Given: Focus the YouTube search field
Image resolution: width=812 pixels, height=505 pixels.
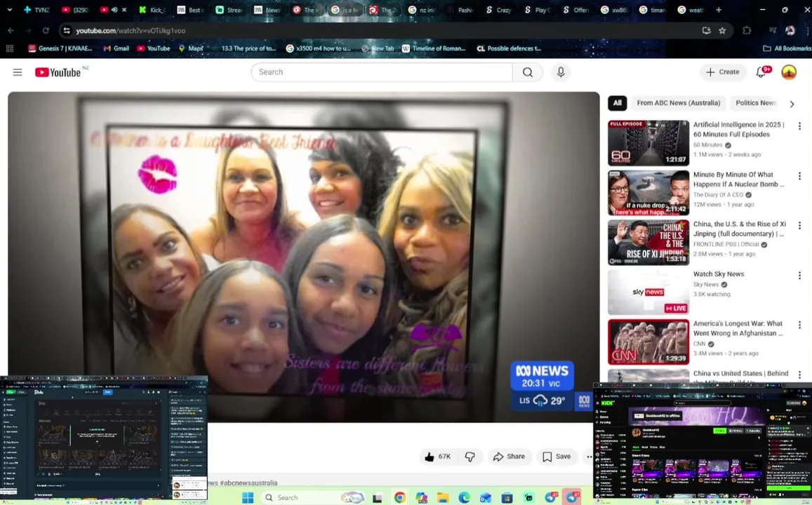Looking at the screenshot, I should coord(382,72).
